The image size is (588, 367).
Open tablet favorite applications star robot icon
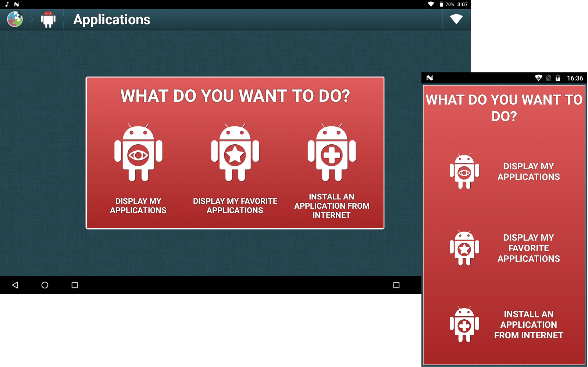pos(235,152)
